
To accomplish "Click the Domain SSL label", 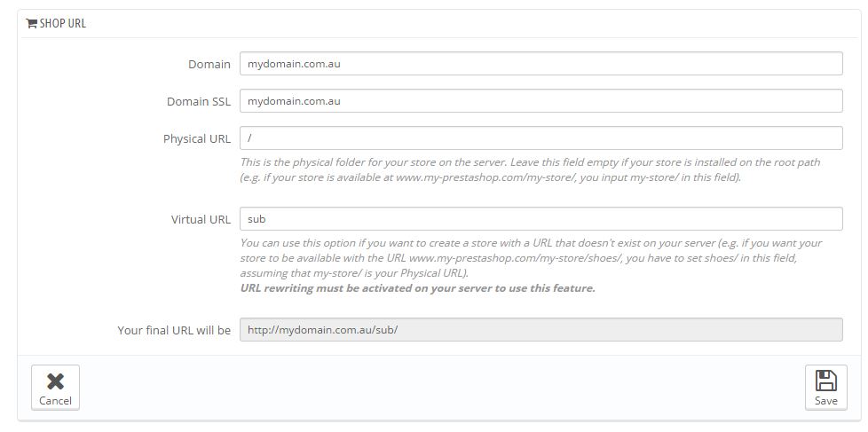I will point(198,102).
